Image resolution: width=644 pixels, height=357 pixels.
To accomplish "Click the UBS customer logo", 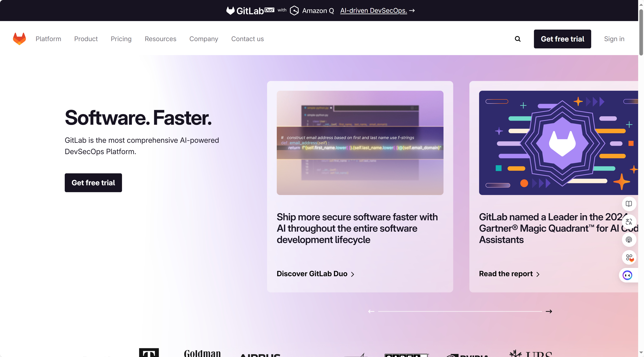I will pyautogui.click(x=531, y=353).
